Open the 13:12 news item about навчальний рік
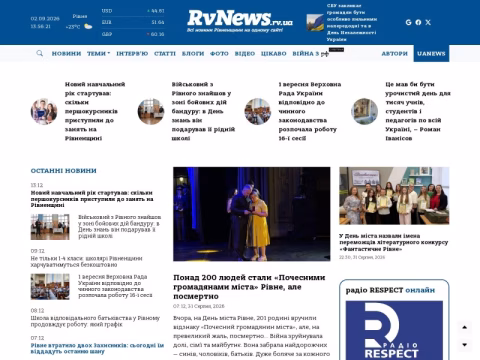This screenshot has height=360, width=480. pyautogui.click(x=92, y=199)
